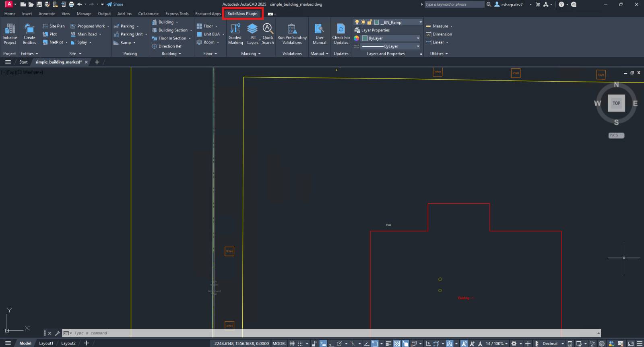The width and height of the screenshot is (644, 347).
Task: Open the file tab hamburger menu
Action: [x=8, y=62]
